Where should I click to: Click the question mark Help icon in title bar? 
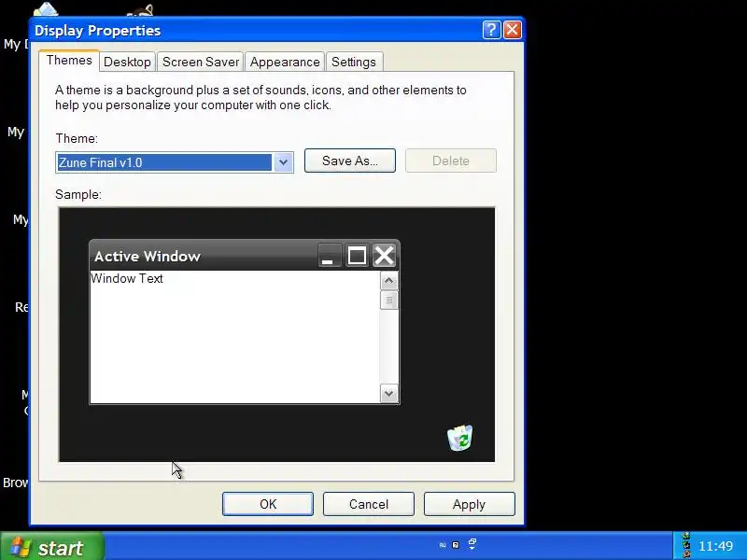491,30
